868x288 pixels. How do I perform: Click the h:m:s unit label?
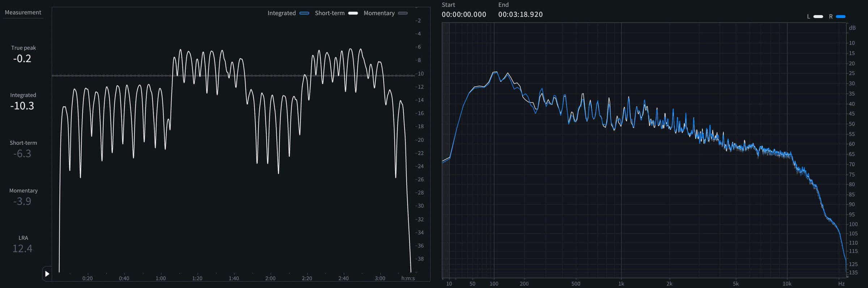[408, 278]
